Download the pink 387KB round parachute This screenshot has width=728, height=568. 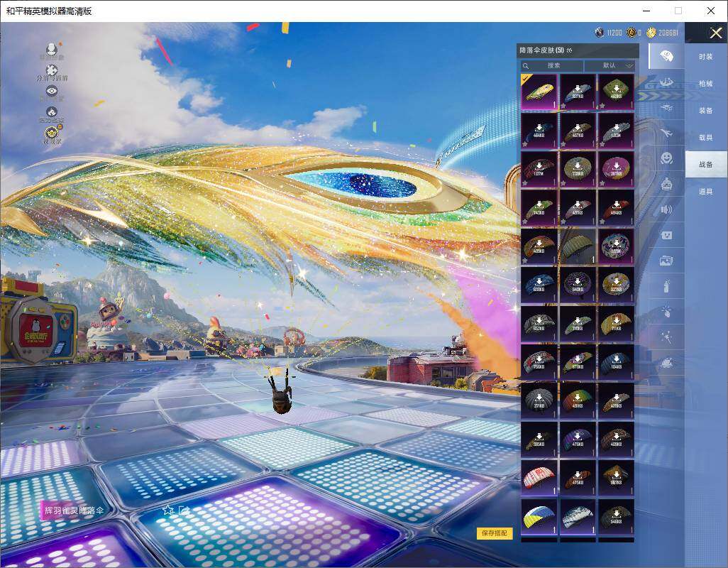616,169
